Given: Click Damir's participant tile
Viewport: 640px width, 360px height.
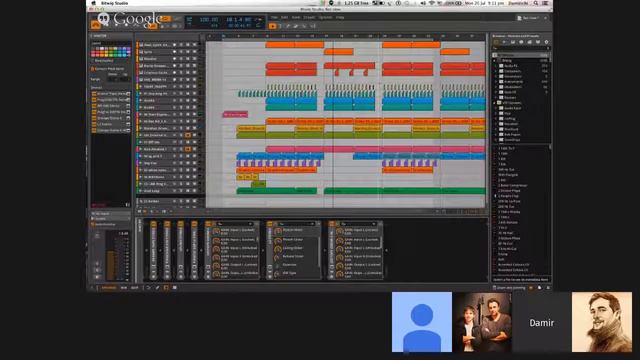Looking at the screenshot, I should tap(541, 322).
